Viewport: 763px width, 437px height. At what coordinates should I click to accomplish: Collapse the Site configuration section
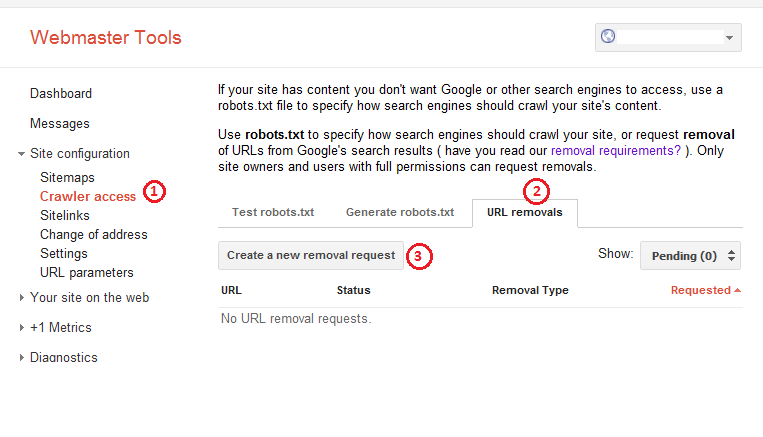[x=21, y=154]
